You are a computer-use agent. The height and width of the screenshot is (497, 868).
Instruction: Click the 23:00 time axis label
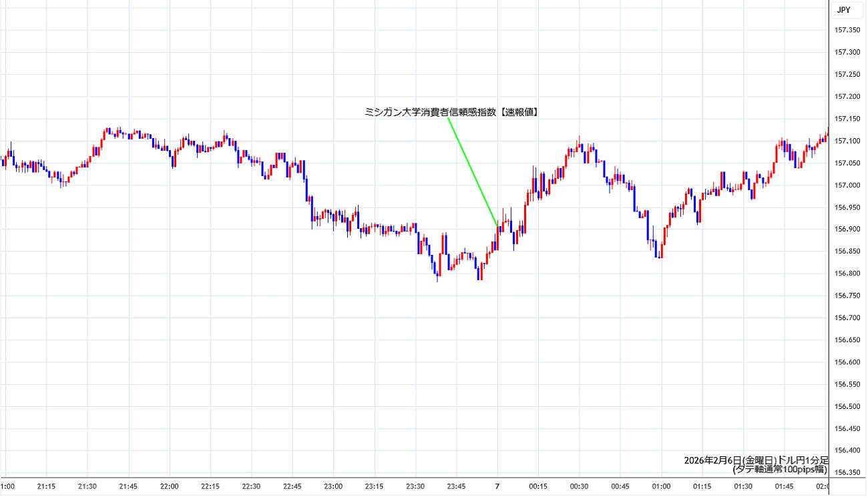tap(333, 486)
